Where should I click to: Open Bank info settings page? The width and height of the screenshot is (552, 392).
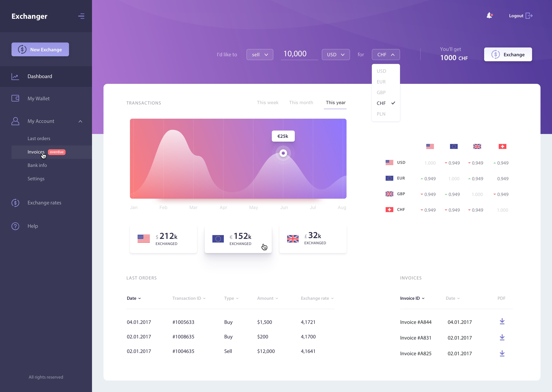click(x=37, y=165)
